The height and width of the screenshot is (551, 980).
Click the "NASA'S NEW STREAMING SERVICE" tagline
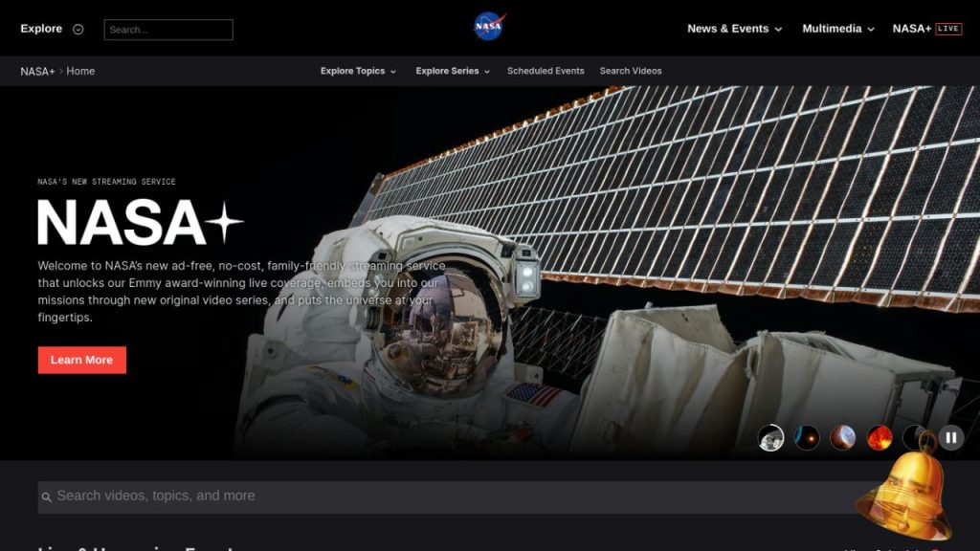106,182
